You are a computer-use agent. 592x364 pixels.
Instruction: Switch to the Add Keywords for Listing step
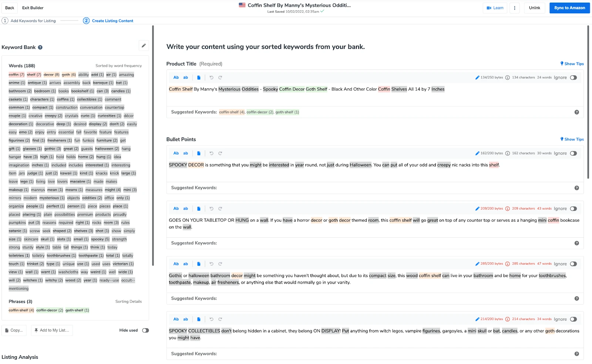(33, 21)
